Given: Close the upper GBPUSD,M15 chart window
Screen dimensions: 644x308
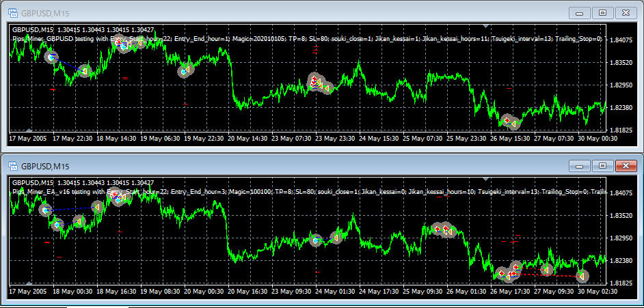Looking at the screenshot, I should pos(626,13).
